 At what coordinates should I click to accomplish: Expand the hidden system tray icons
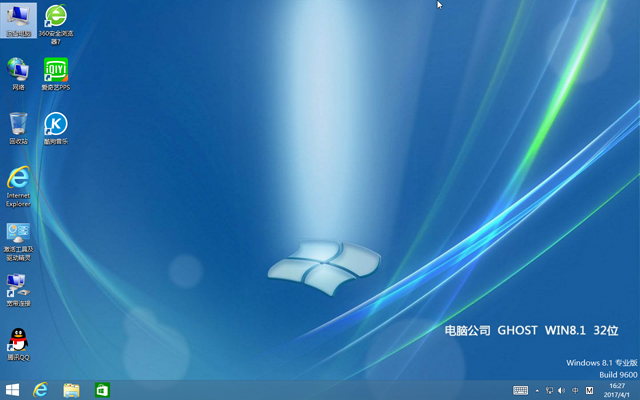click(537, 390)
